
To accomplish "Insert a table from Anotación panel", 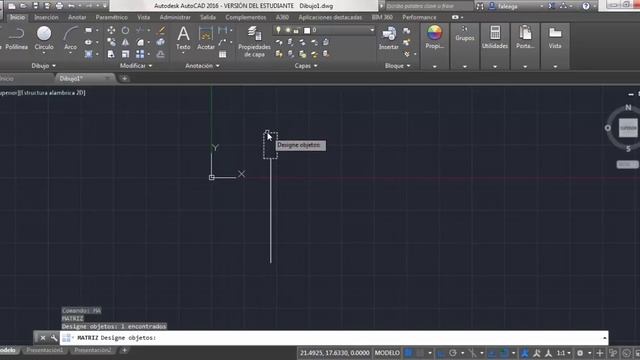I will point(222,54).
